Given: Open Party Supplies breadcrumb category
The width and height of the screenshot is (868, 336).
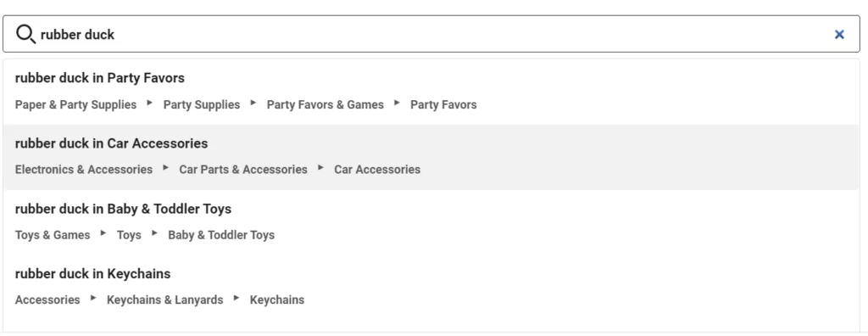Looking at the screenshot, I should [x=202, y=105].
